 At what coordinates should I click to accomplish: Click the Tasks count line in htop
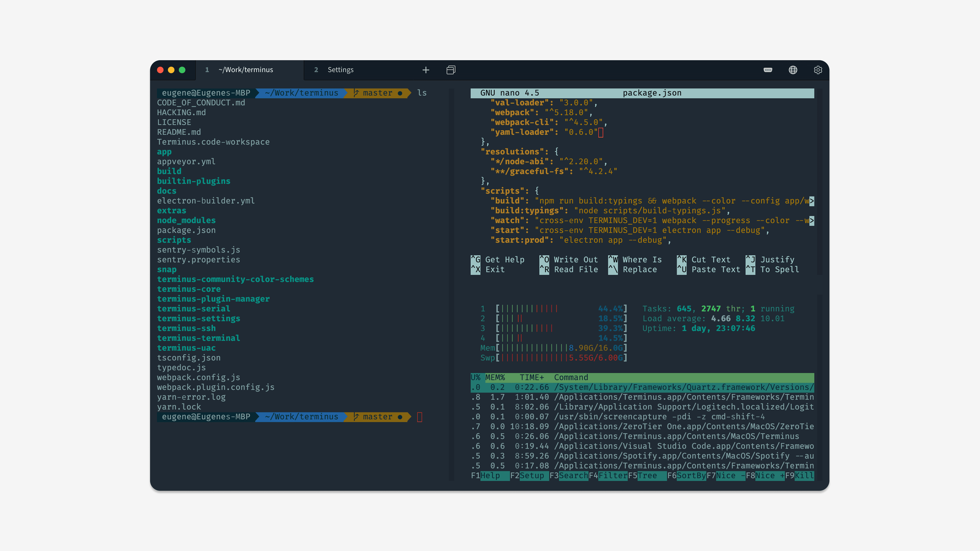pyautogui.click(x=718, y=309)
